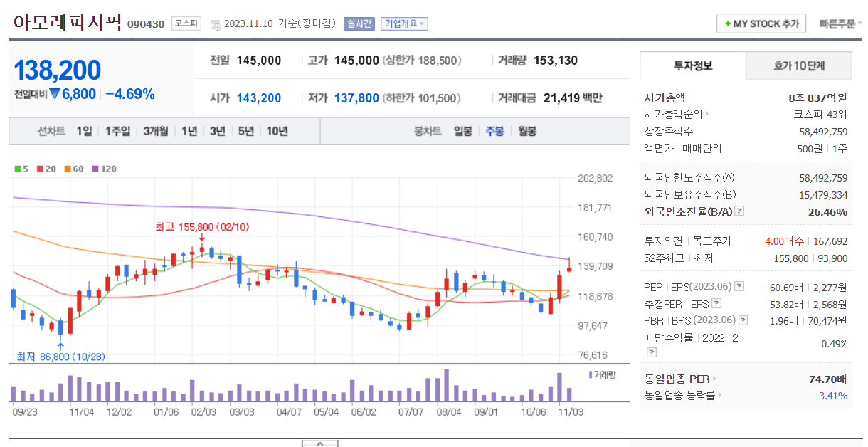Screen dimensions: 868x447
Task: Open help icon next to PER EPS(2023.06)
Action: (x=739, y=287)
